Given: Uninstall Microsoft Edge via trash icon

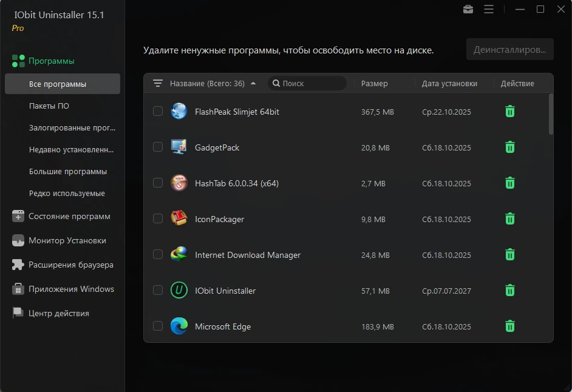Looking at the screenshot, I should click(x=510, y=326).
